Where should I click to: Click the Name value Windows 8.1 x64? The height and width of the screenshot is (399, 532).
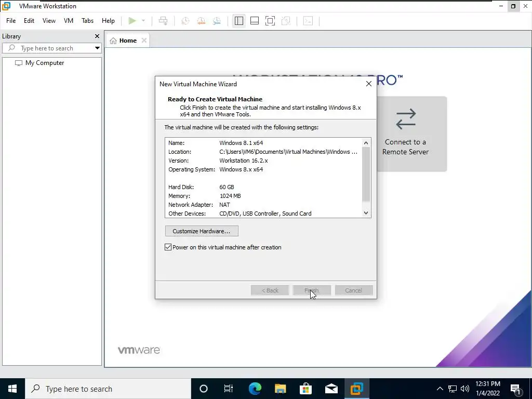[x=241, y=143]
